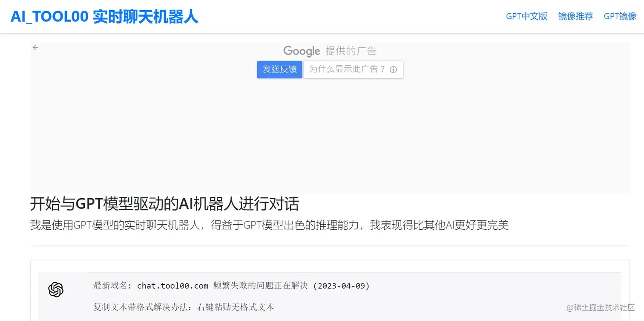Screen dimensions: 644x321
Task: Click the line 复制文本带格式解决办法：右键粘贴无格式文本
Action: [x=184, y=307]
